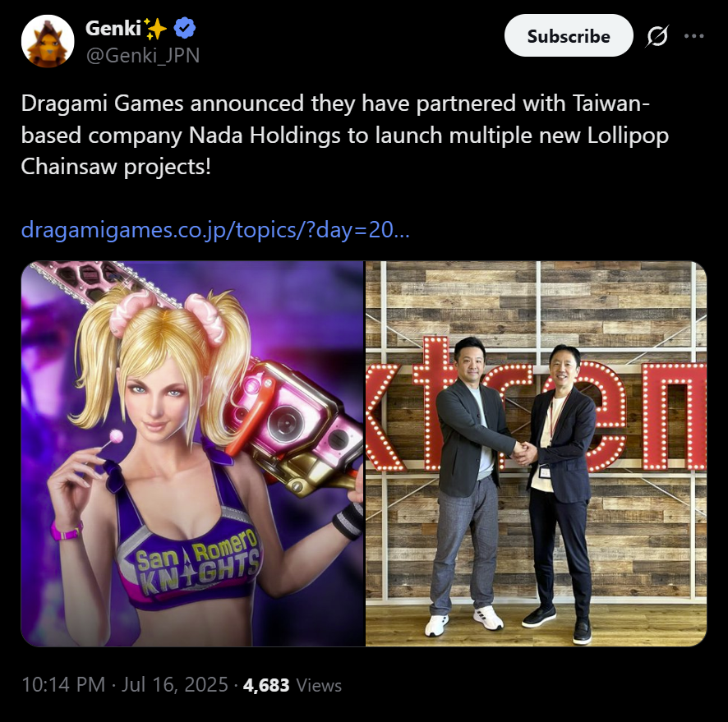
Task: Click the man wearing white sneakers
Action: (x=469, y=485)
